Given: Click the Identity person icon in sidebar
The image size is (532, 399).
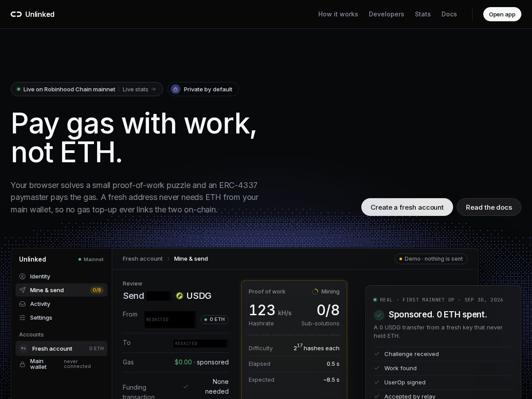Looking at the screenshot, I should pyautogui.click(x=22, y=276).
